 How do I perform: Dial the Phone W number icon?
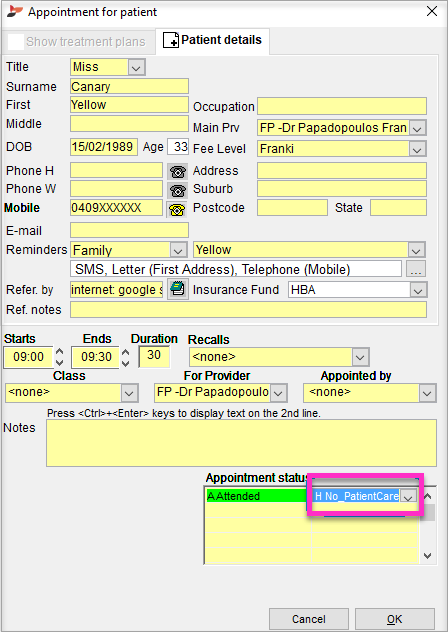click(x=177, y=189)
